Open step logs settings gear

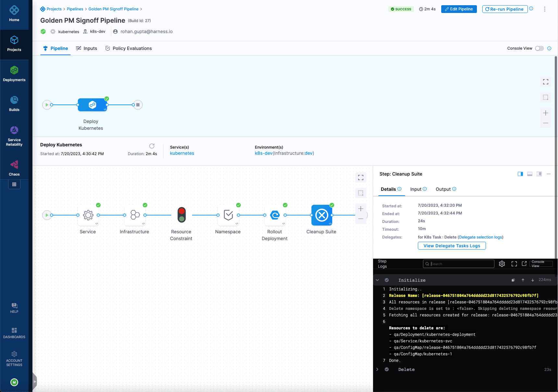coord(502,263)
